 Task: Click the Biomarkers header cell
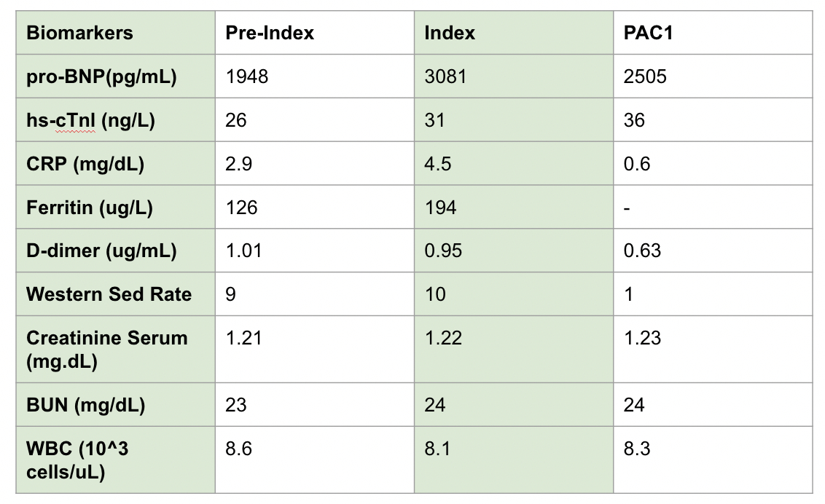coord(79,33)
